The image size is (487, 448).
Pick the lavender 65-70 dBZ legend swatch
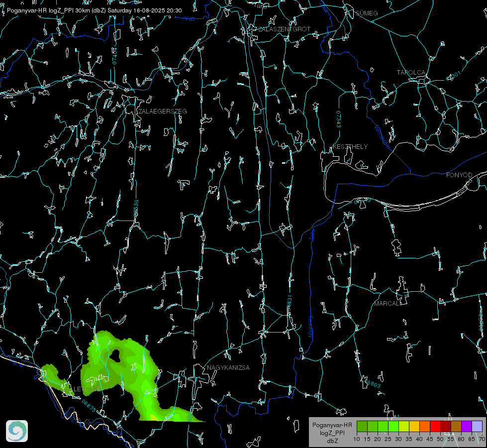477,426
